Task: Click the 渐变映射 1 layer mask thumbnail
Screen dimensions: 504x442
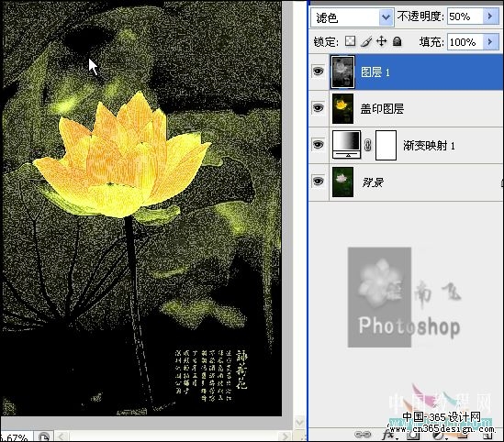Action: click(386, 145)
